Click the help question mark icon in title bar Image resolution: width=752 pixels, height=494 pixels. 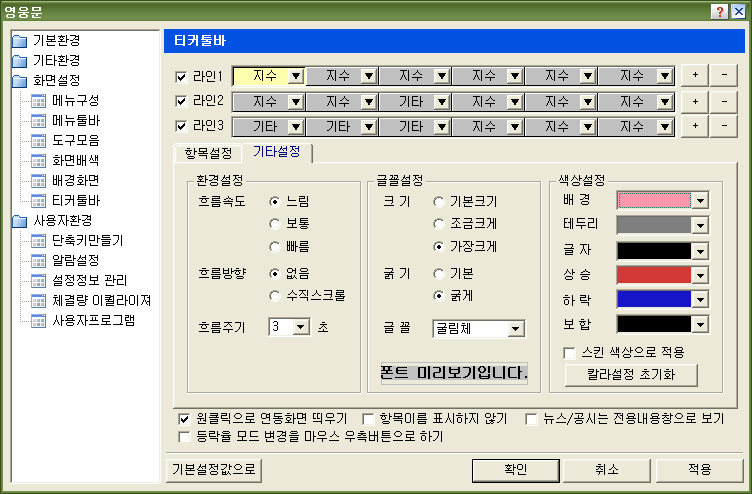click(x=719, y=9)
